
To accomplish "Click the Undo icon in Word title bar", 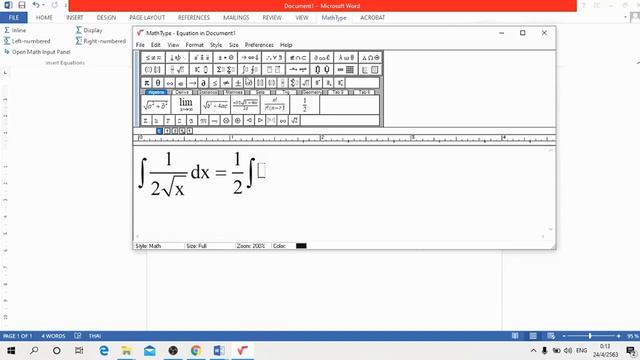I will [36, 5].
